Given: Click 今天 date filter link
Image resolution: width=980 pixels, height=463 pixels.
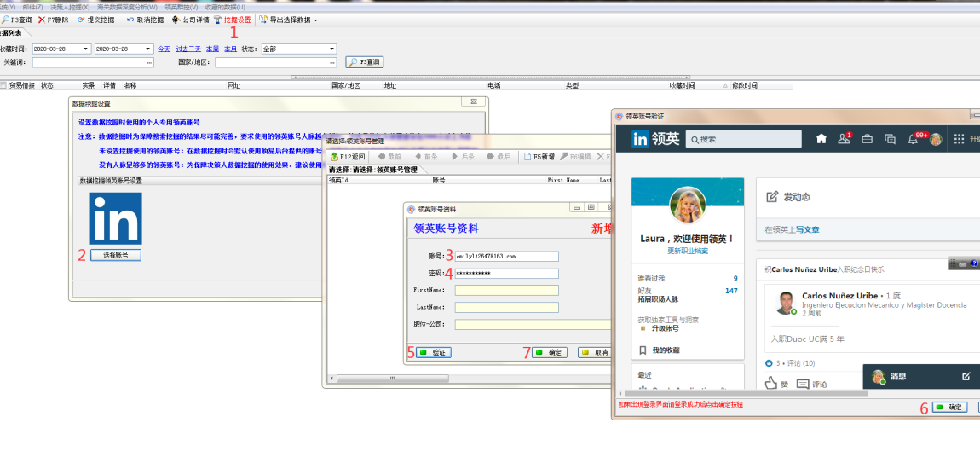Looking at the screenshot, I should tap(164, 49).
